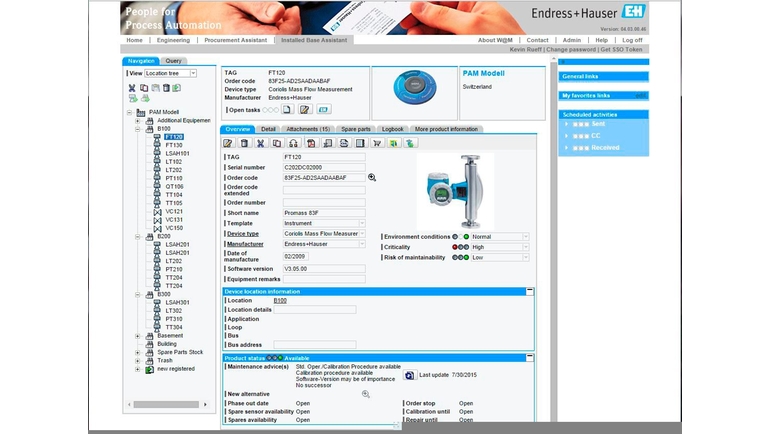The width and height of the screenshot is (771, 434).
Task: Expand the Received scheduled activities
Action: point(566,147)
